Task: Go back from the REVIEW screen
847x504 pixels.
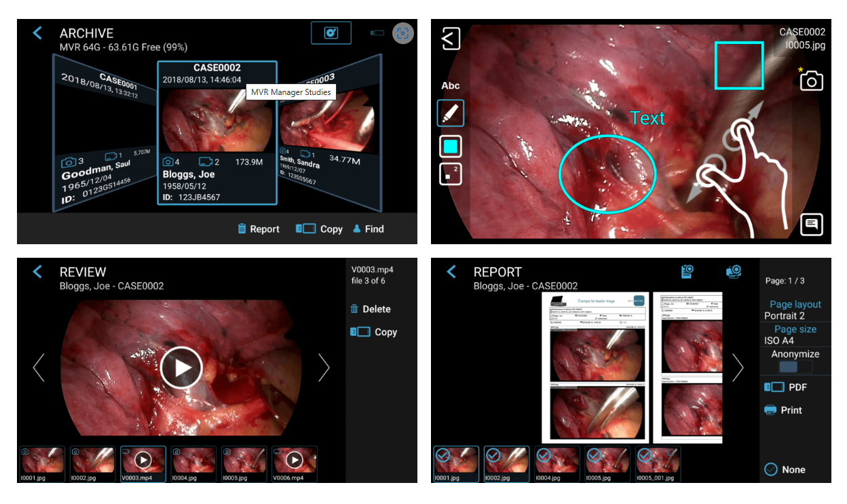Action: click(x=37, y=272)
